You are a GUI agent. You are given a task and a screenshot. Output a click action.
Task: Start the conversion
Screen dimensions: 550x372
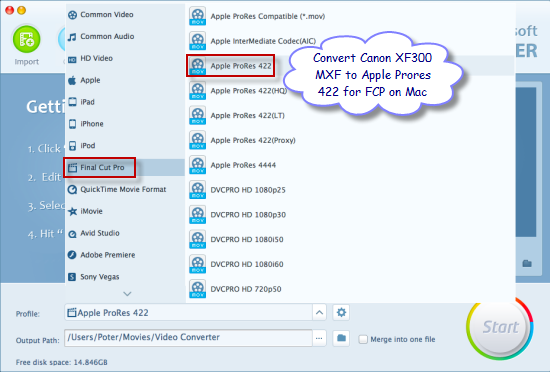coord(500,327)
